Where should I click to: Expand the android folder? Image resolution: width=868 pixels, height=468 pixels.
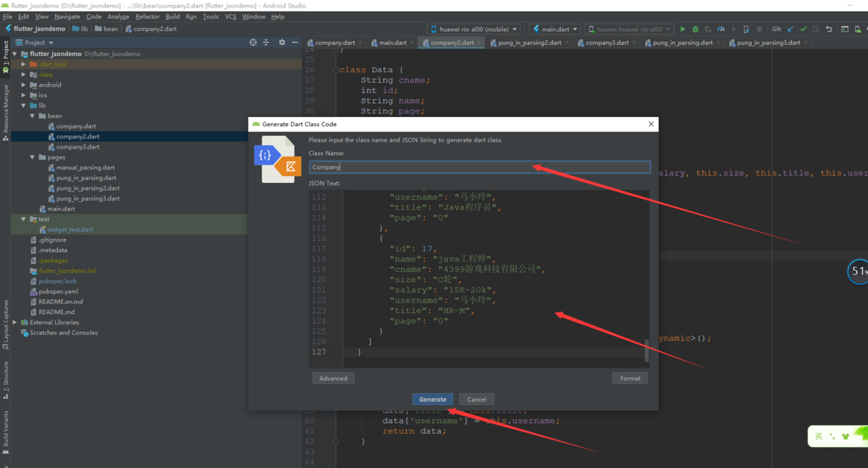24,85
